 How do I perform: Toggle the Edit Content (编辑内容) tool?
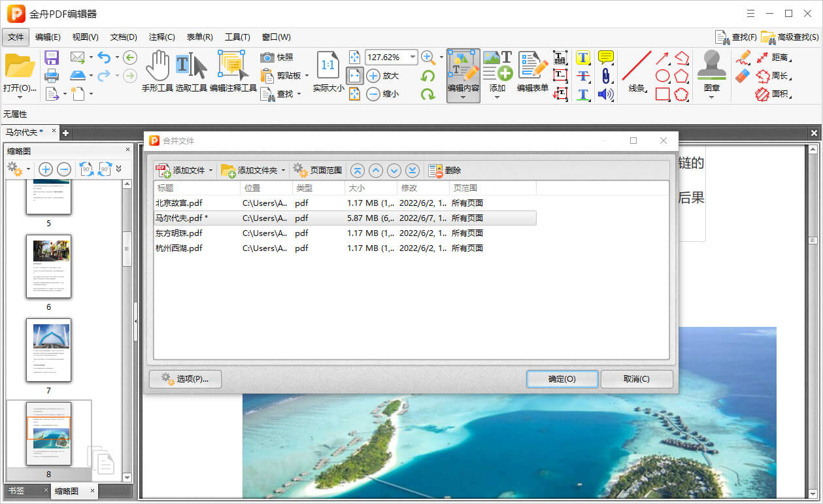(x=463, y=66)
